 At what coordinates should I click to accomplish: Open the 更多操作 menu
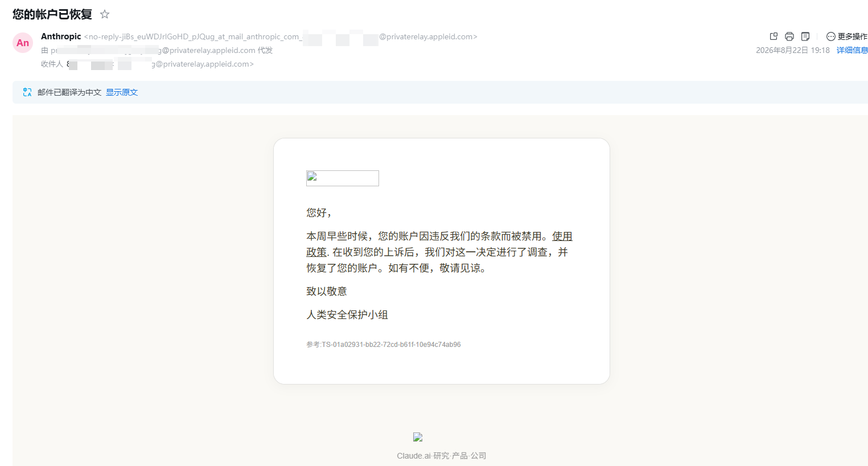coord(847,36)
